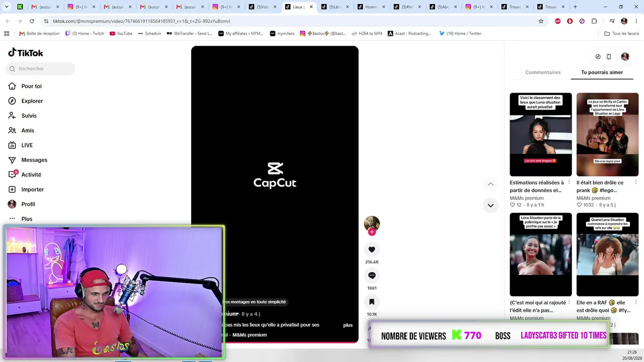Switch to the Commentaires tab
Viewport: 644px width, 362px height.
pyautogui.click(x=543, y=72)
